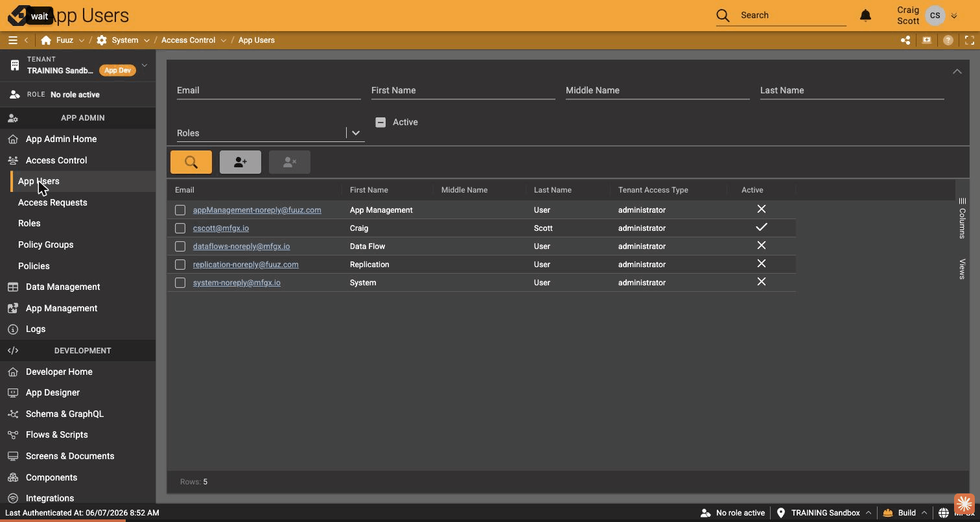
Task: Open Policy Groups in the sidebar
Action: pos(45,244)
